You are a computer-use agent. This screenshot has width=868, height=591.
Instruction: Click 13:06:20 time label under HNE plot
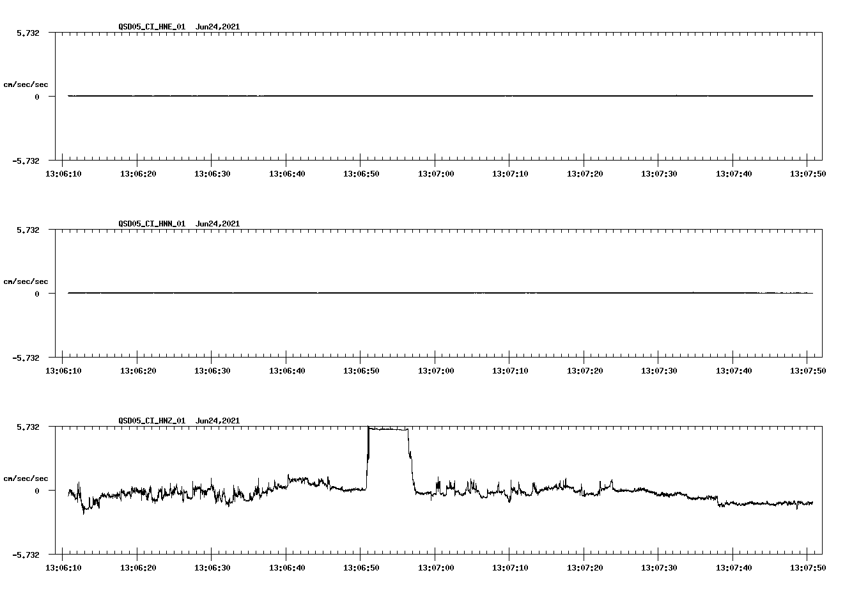coord(137,173)
